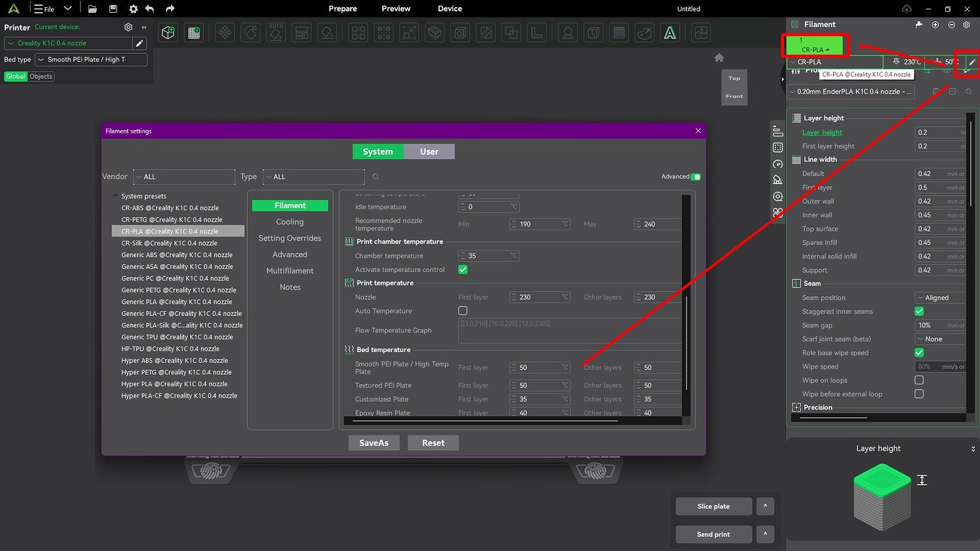Open the Arrange objects tool
The width and height of the screenshot is (980, 551).
tap(358, 32)
